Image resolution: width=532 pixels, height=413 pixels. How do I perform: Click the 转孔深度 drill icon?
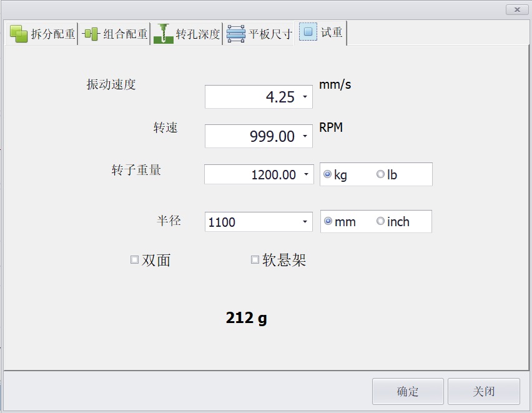[164, 34]
